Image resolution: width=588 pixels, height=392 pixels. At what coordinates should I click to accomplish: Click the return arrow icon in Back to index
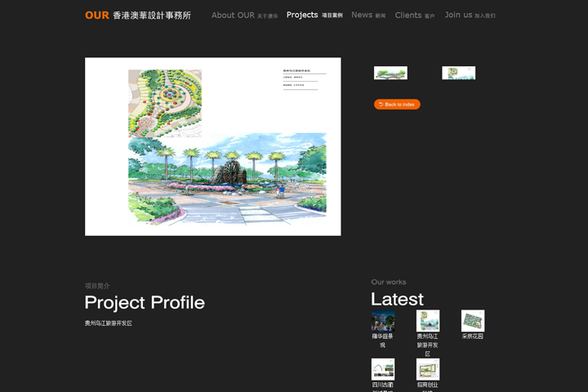[x=381, y=105]
